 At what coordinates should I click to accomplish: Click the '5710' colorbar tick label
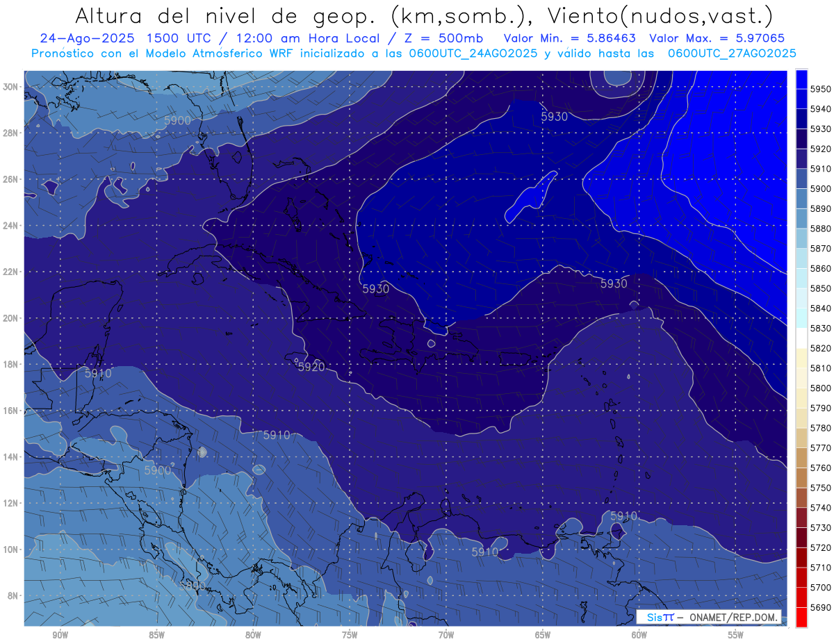point(821,568)
